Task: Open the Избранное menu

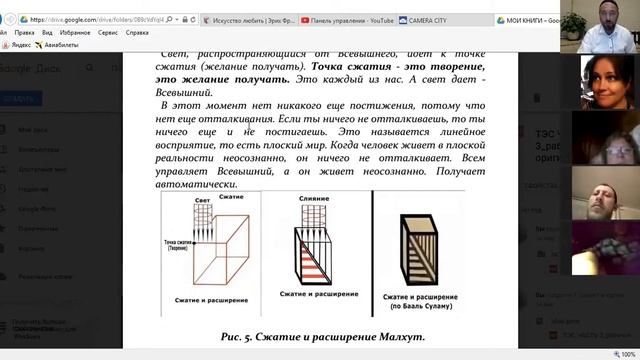Action: pos(75,33)
